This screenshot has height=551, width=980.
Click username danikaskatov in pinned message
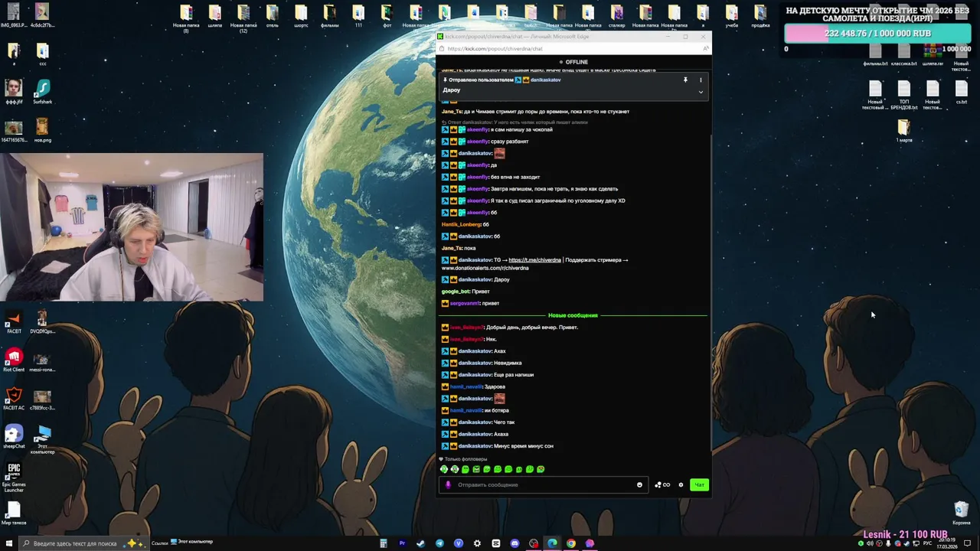[545, 80]
